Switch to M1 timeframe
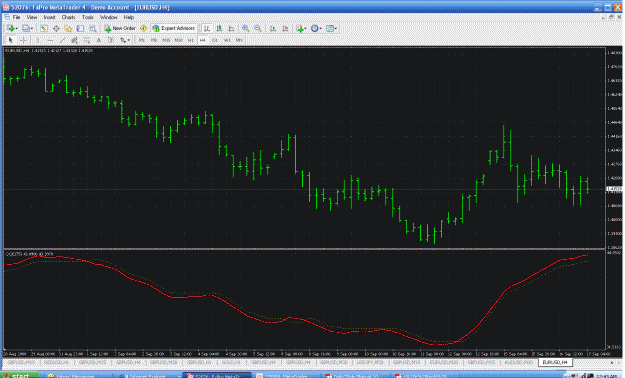This screenshot has height=378, width=625. pyautogui.click(x=142, y=40)
